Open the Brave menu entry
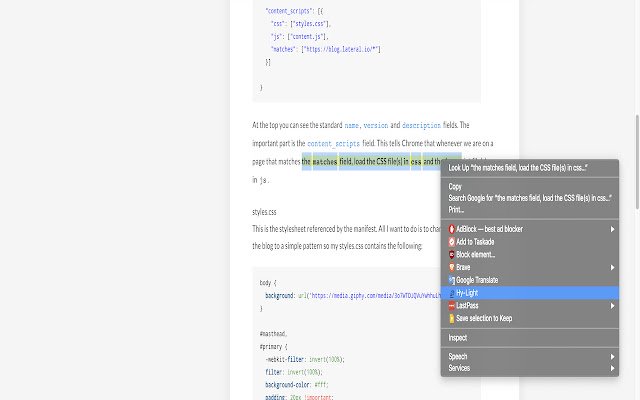 pyautogui.click(x=530, y=267)
